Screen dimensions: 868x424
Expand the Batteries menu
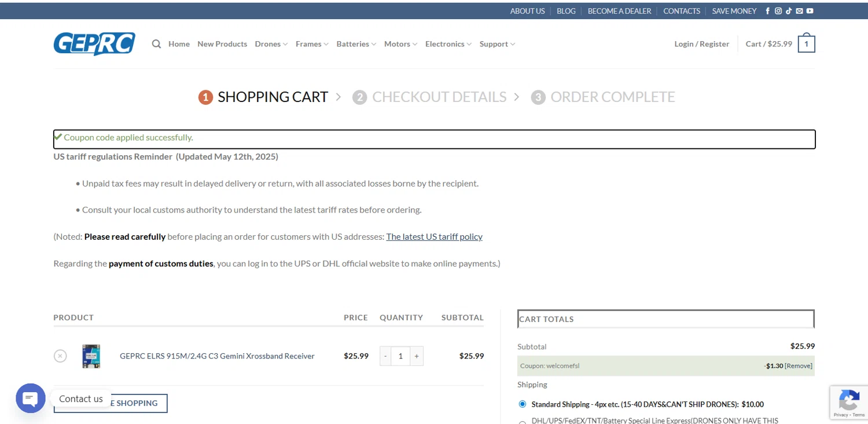[356, 44]
